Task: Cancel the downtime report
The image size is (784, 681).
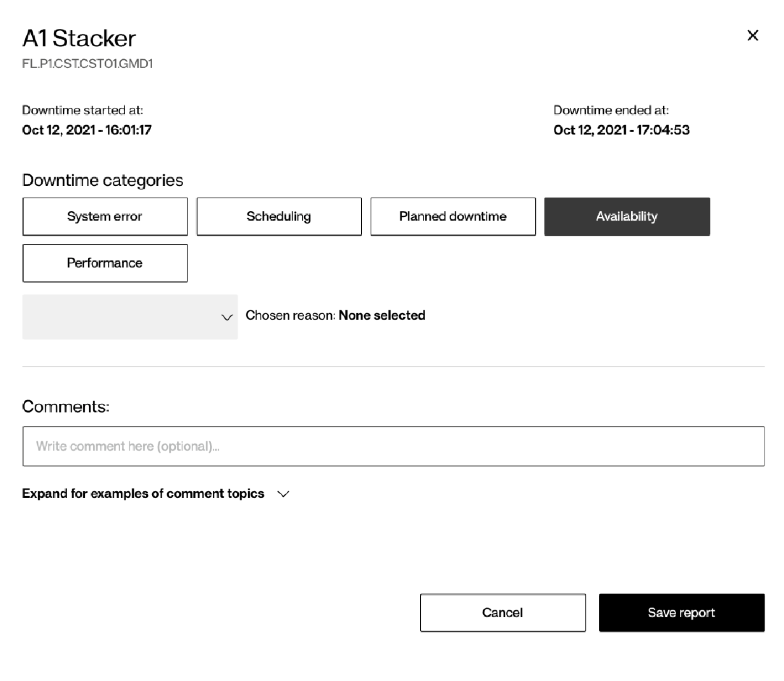Action: (502, 613)
